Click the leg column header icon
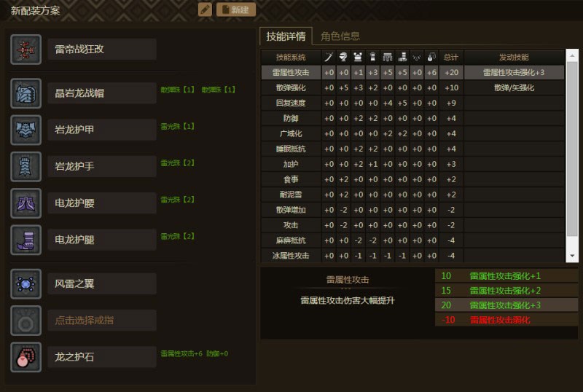This screenshot has height=392, width=583. [x=402, y=57]
